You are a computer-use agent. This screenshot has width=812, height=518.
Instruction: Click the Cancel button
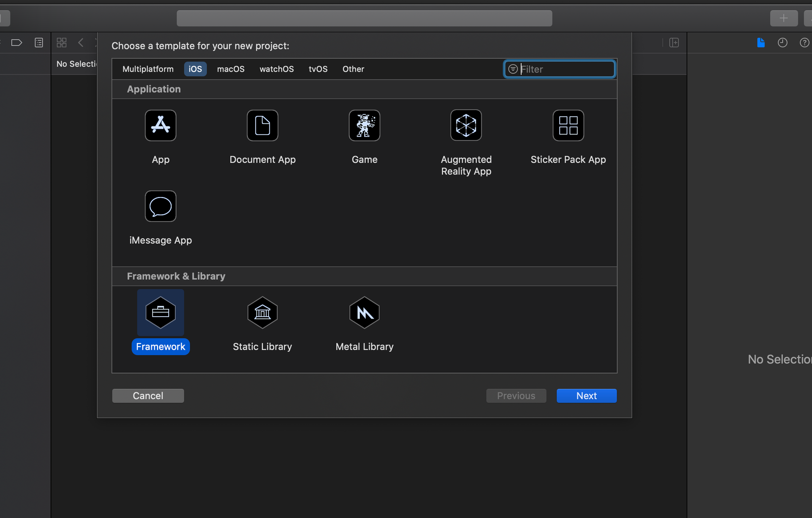pyautogui.click(x=148, y=395)
